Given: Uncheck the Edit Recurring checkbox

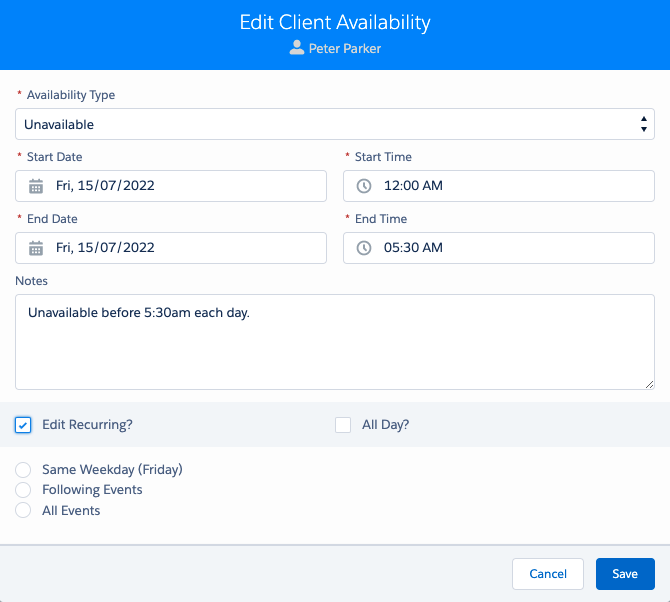Looking at the screenshot, I should [x=23, y=425].
